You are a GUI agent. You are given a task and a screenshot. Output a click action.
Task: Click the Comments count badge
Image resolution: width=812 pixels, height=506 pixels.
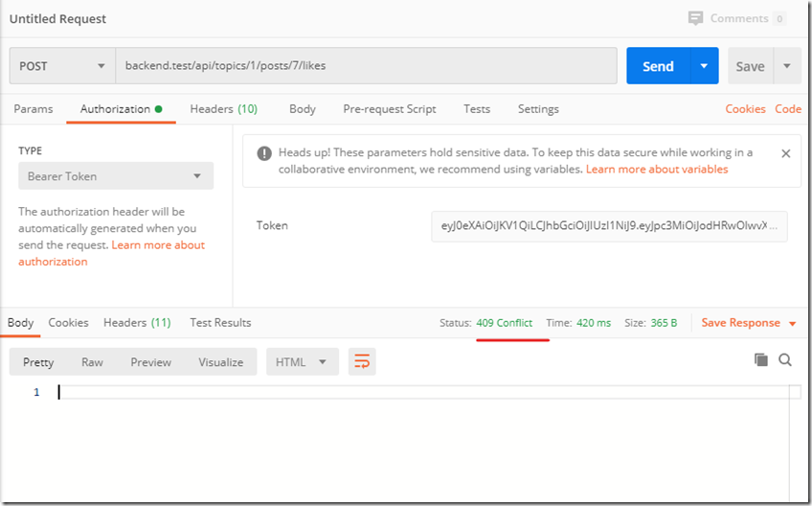779,18
